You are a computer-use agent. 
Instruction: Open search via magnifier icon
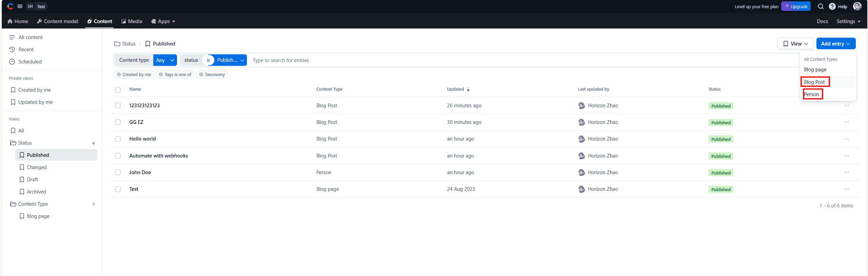[821, 6]
